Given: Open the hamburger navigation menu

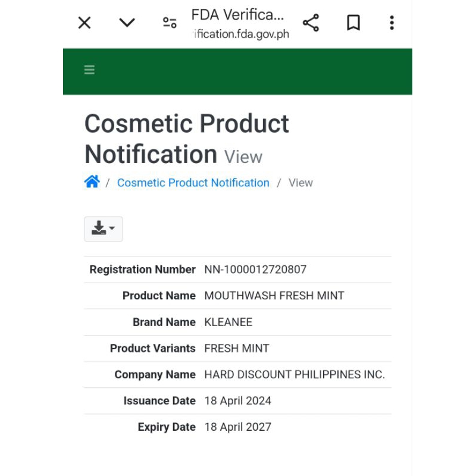Looking at the screenshot, I should pos(89,70).
